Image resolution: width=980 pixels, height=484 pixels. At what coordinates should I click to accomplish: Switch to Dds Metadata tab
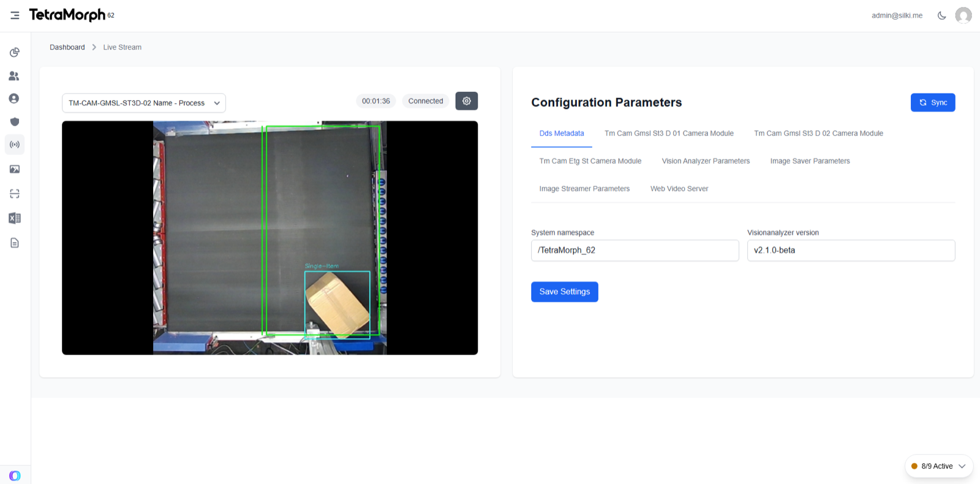point(562,134)
